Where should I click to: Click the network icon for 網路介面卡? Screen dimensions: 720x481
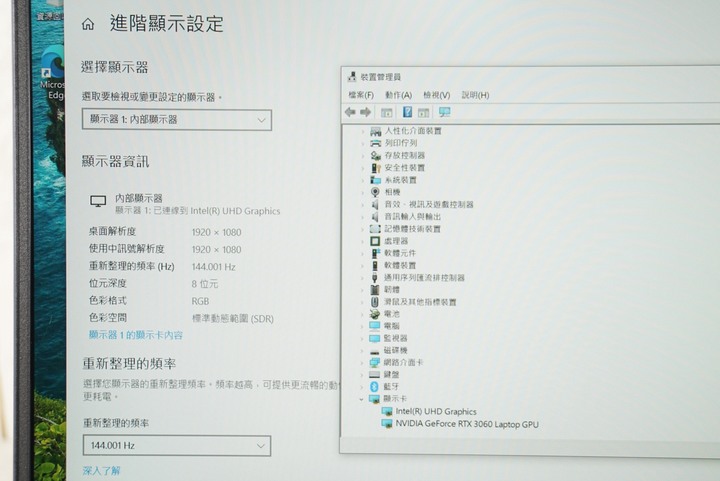pos(374,363)
